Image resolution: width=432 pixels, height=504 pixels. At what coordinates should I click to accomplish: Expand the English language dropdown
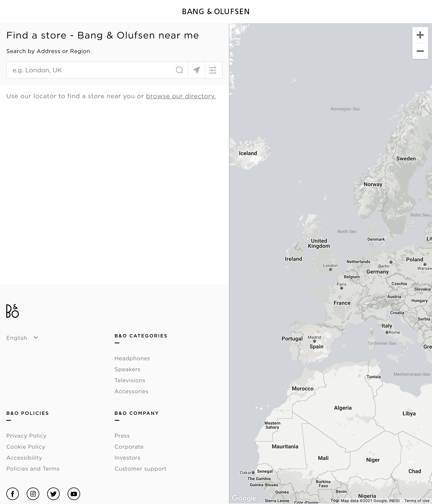pyautogui.click(x=22, y=338)
